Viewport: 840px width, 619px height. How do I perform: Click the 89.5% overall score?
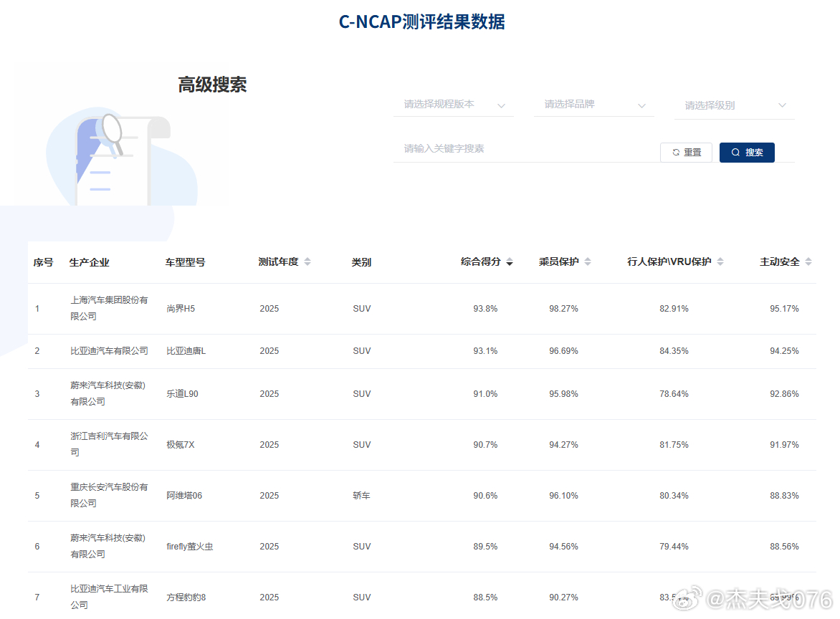tap(485, 547)
